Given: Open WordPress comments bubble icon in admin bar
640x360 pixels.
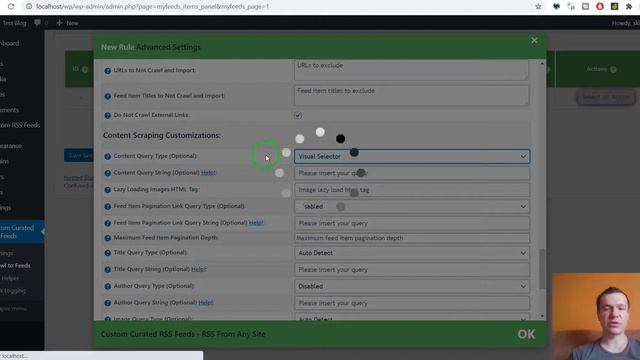Looking at the screenshot, I should click(38, 23).
